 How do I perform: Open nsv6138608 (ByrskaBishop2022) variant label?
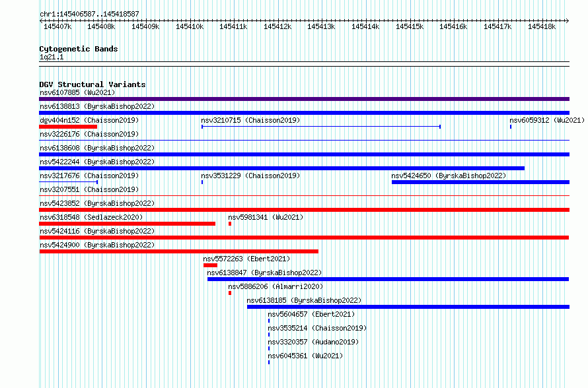tap(97, 148)
